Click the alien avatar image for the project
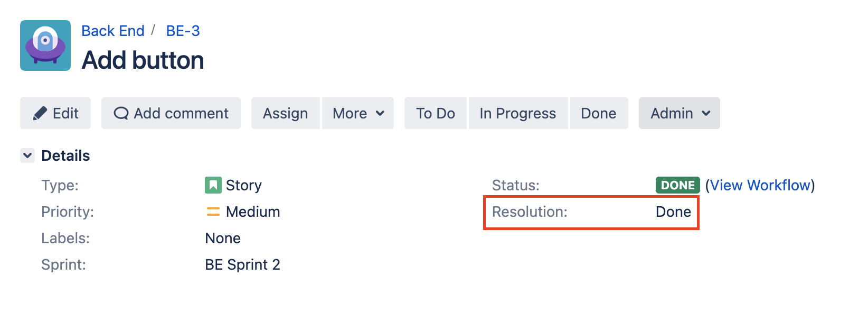 point(45,45)
